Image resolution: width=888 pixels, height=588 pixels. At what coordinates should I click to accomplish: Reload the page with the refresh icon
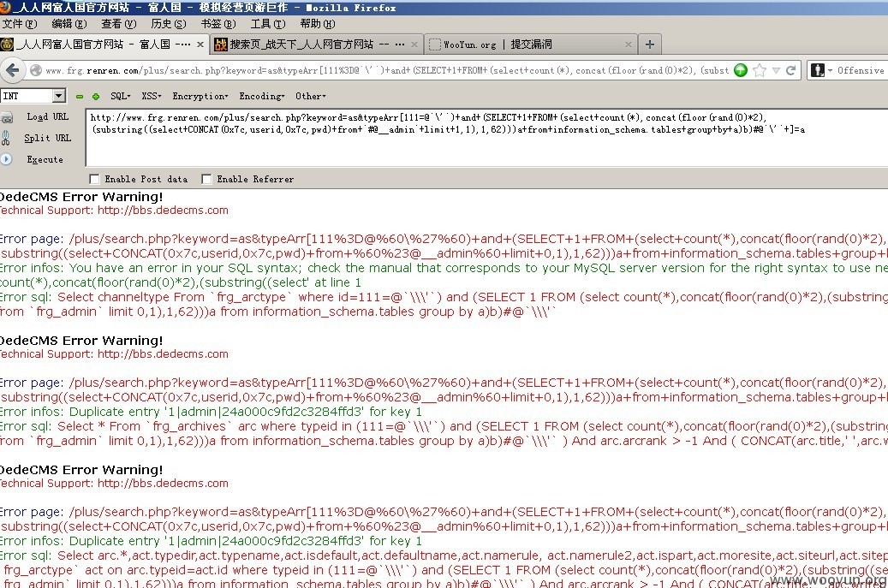[791, 70]
